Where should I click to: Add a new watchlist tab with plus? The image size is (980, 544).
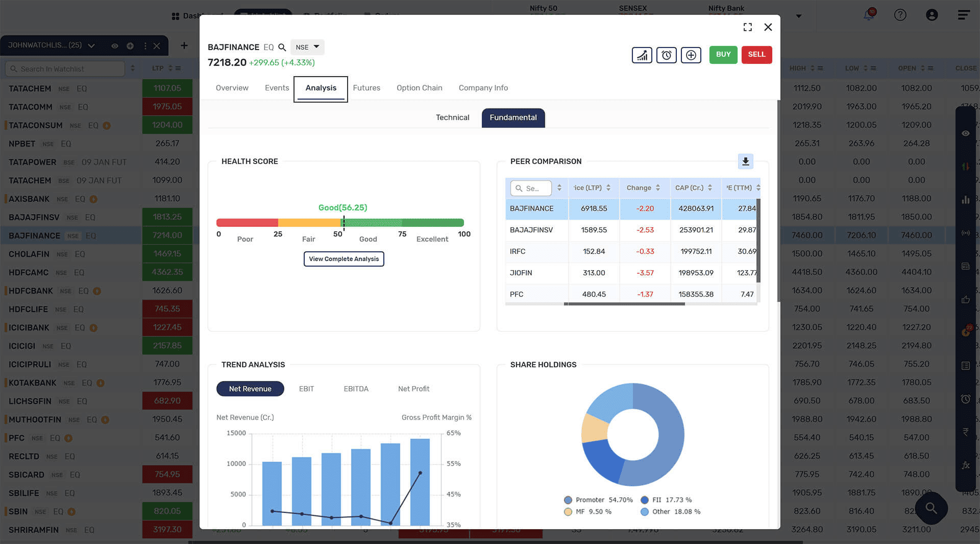184,45
